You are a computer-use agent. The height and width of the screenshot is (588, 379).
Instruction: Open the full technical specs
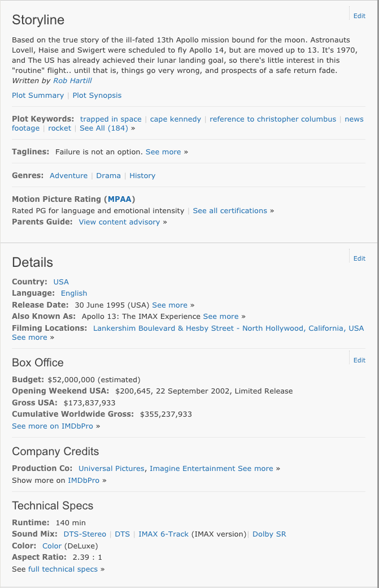[63, 569]
